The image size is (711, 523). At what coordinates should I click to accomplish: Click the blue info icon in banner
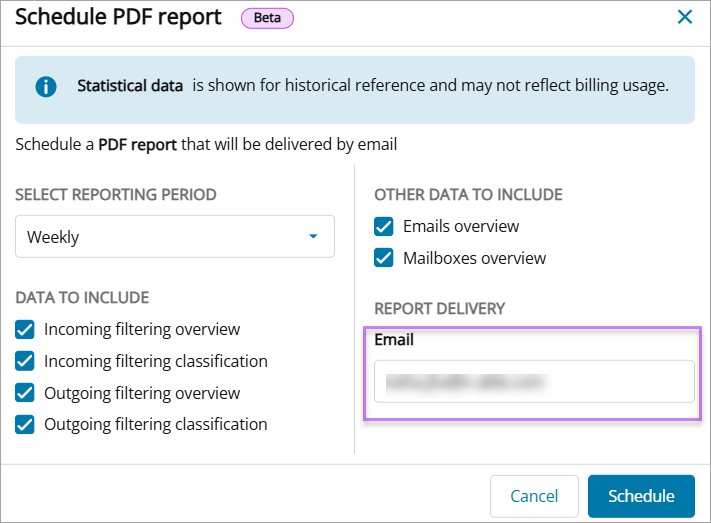pos(46,87)
